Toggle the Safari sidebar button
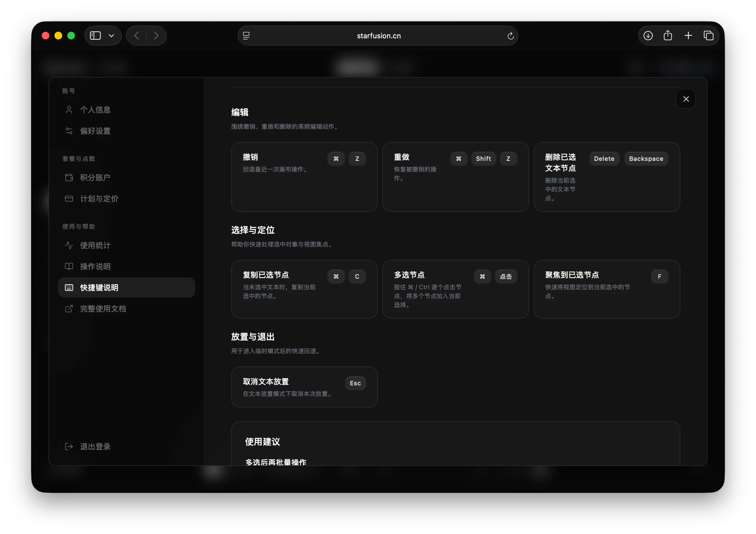756x534 pixels. pyautogui.click(x=96, y=36)
